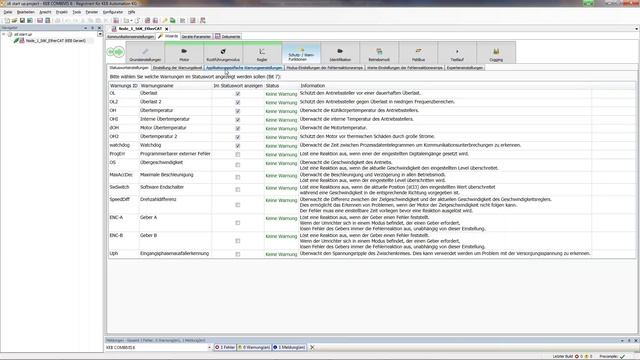Uncheck the Übertemperatur (OH) checkbox
The height and width of the screenshot is (360, 640).
(238, 111)
